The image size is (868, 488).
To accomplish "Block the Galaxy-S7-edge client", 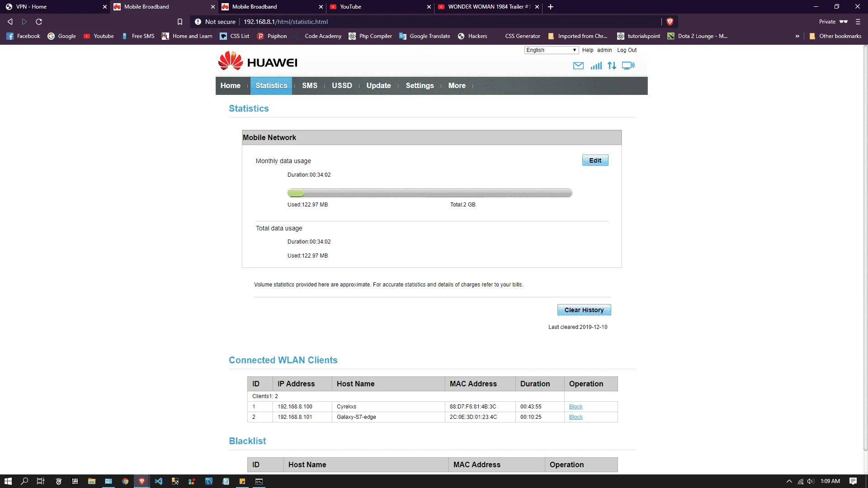I will tap(576, 417).
